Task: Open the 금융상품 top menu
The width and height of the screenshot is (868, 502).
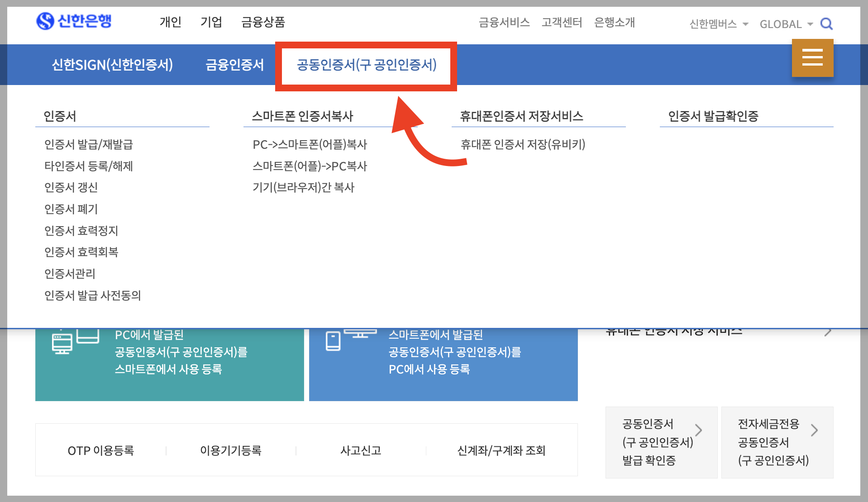Action: (263, 22)
